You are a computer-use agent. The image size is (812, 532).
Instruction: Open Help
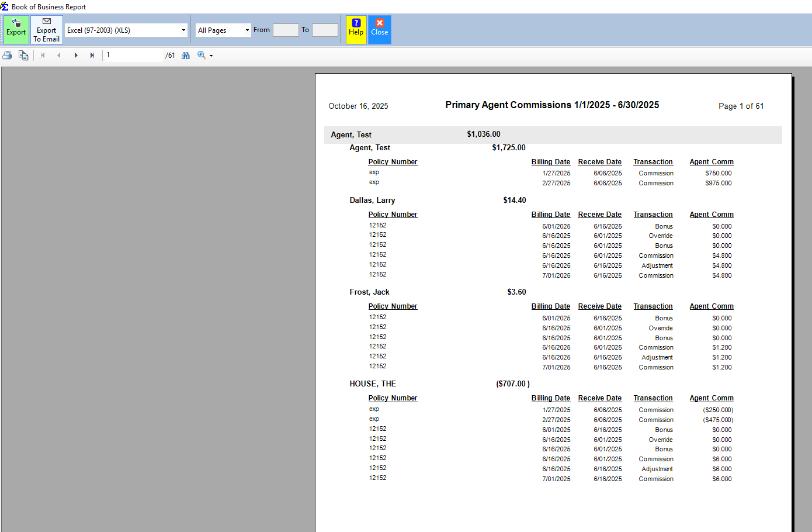pyautogui.click(x=356, y=29)
